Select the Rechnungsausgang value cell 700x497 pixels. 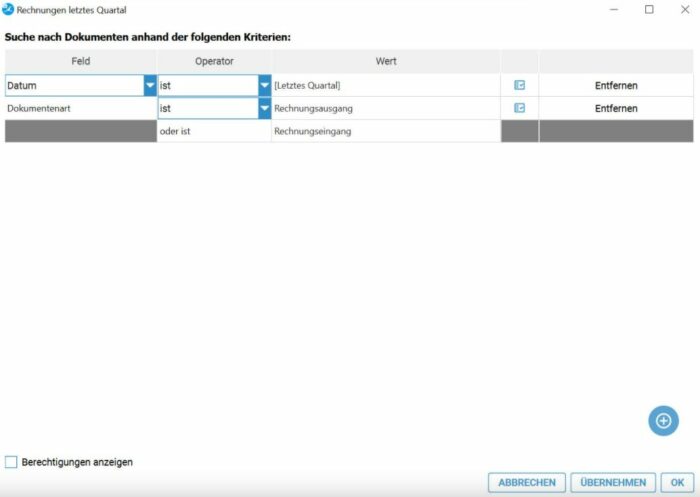click(385, 108)
